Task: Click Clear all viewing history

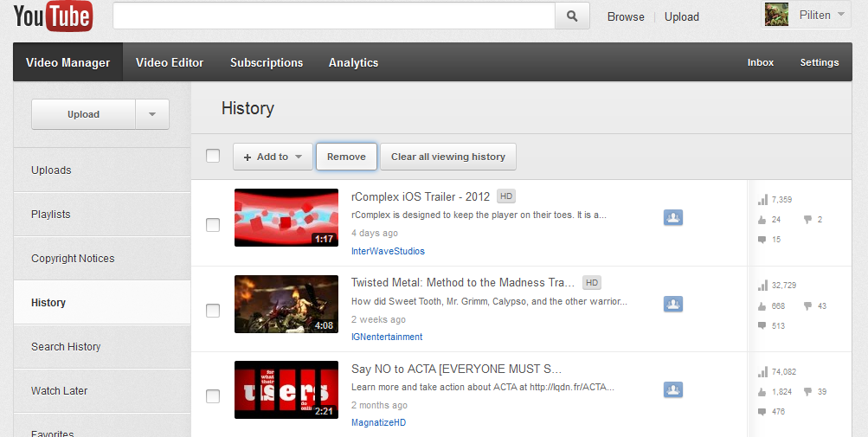Action: [x=448, y=157]
